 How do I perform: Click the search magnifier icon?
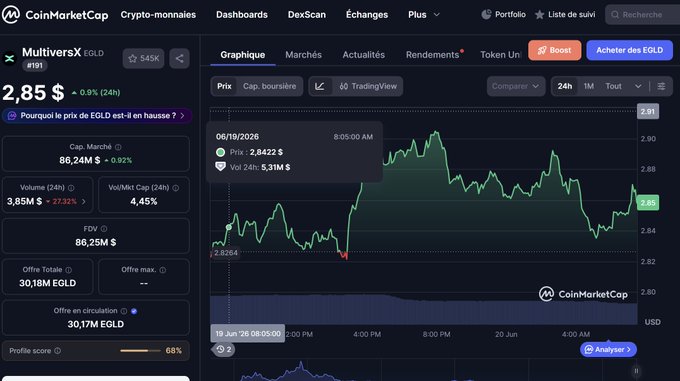(x=615, y=15)
